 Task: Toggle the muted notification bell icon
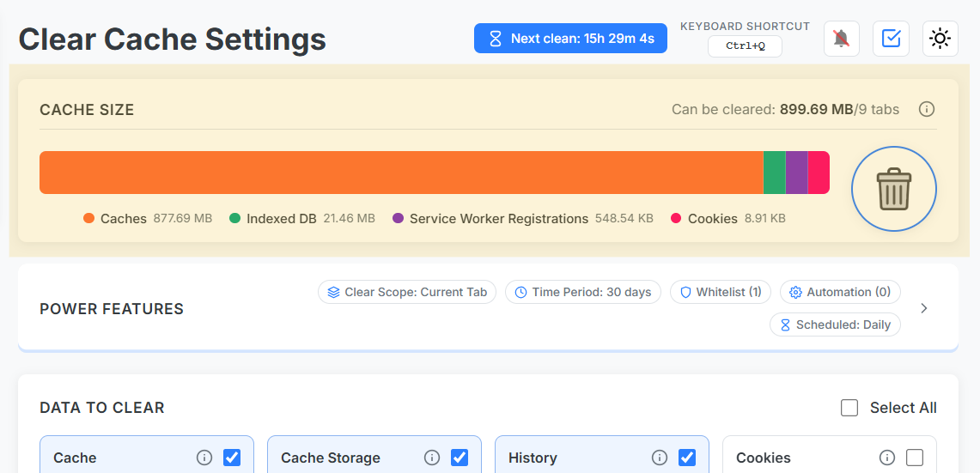(841, 39)
